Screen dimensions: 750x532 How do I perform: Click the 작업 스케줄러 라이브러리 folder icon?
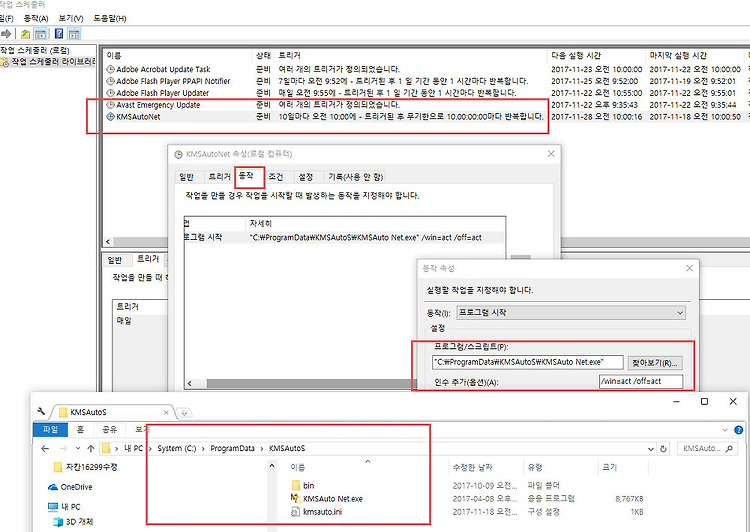click(x=4, y=62)
